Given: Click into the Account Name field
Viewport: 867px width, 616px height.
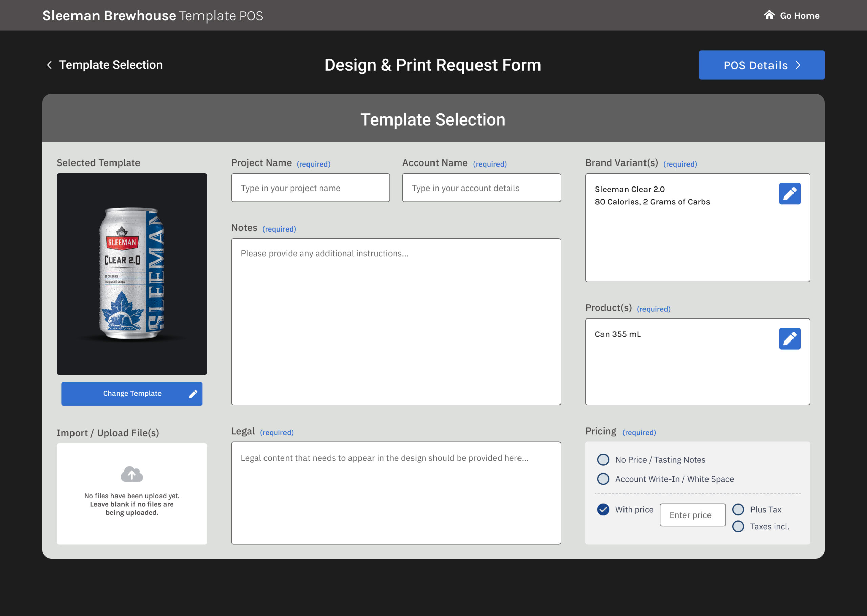Looking at the screenshot, I should coord(481,188).
